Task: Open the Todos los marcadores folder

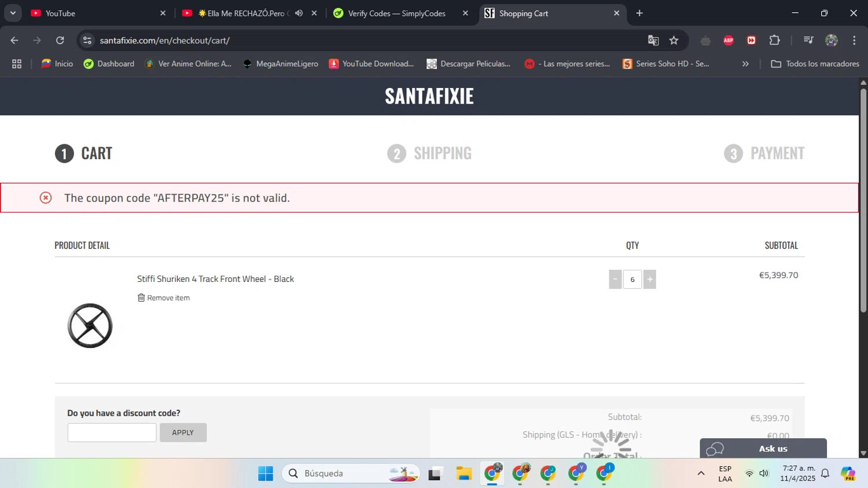Action: tap(815, 64)
